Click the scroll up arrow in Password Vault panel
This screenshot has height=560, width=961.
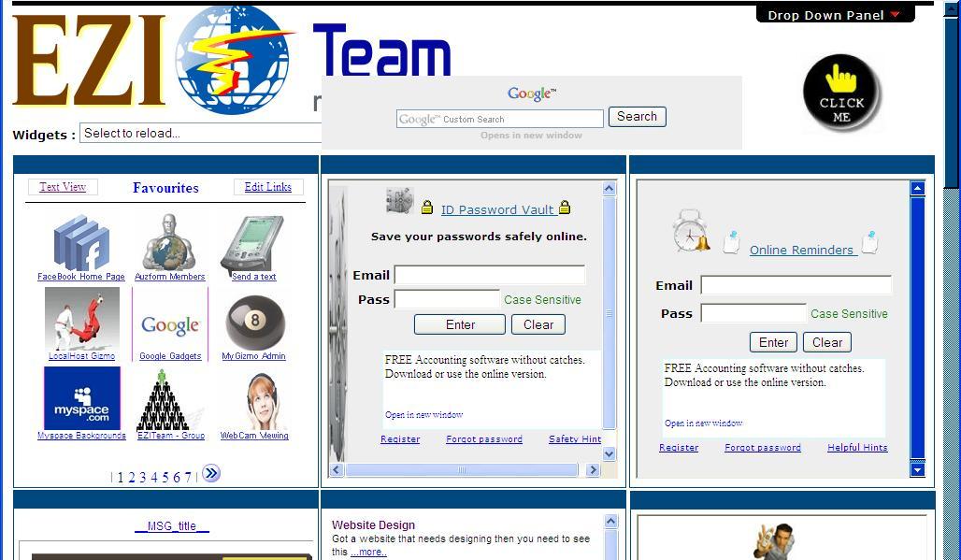click(610, 188)
